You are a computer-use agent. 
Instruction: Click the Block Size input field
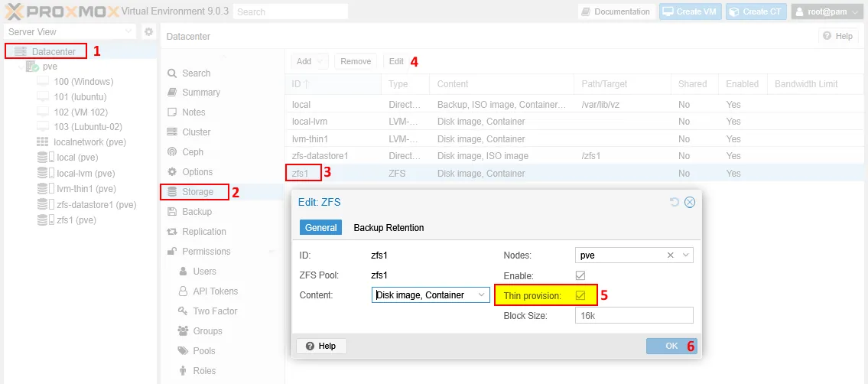pos(634,315)
